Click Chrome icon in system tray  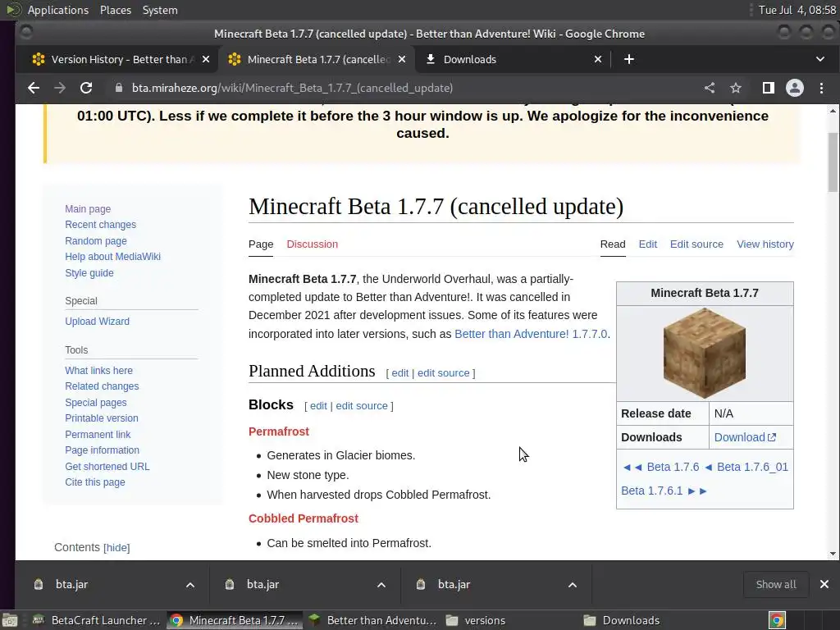point(777,620)
